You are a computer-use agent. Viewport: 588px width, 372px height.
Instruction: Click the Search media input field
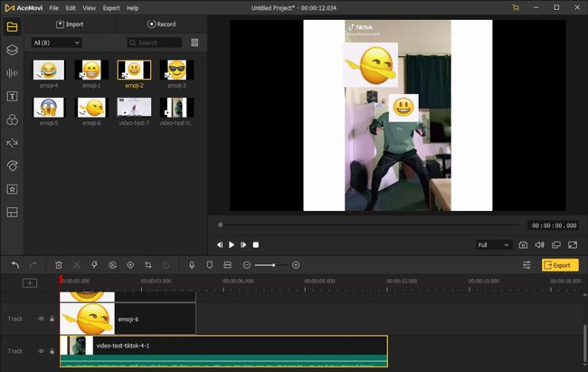pos(154,43)
